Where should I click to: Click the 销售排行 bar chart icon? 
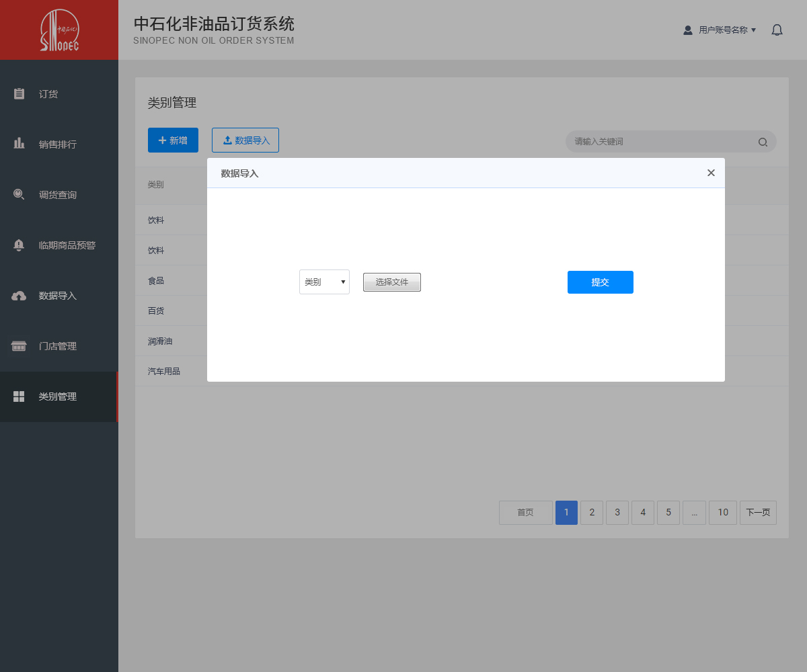pyautogui.click(x=19, y=144)
